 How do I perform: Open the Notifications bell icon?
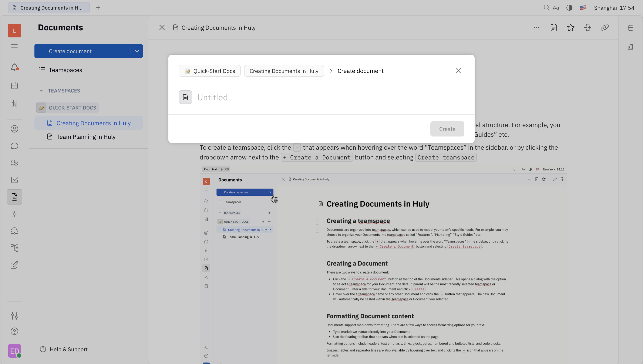coord(14,67)
